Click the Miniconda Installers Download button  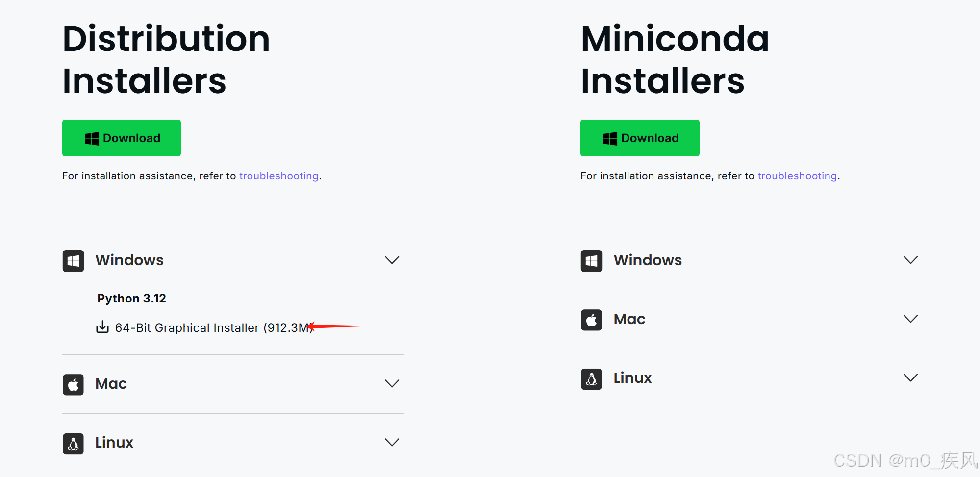[x=640, y=138]
